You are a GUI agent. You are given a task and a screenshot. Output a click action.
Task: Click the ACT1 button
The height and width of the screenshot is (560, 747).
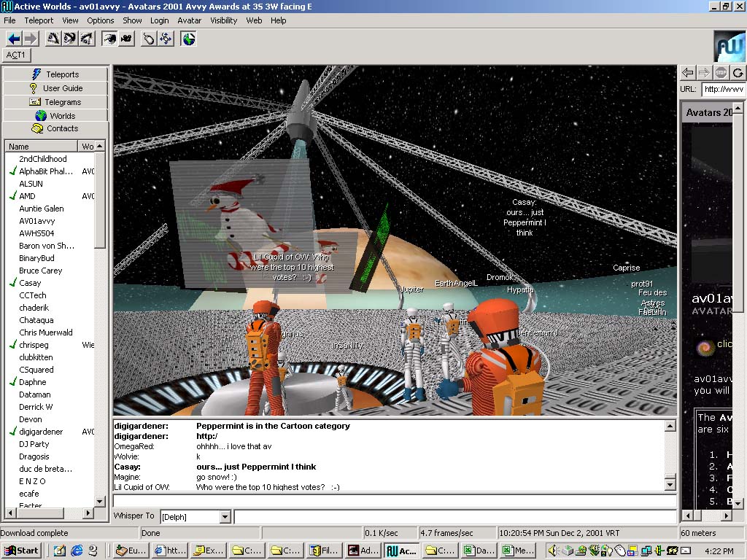coord(16,55)
